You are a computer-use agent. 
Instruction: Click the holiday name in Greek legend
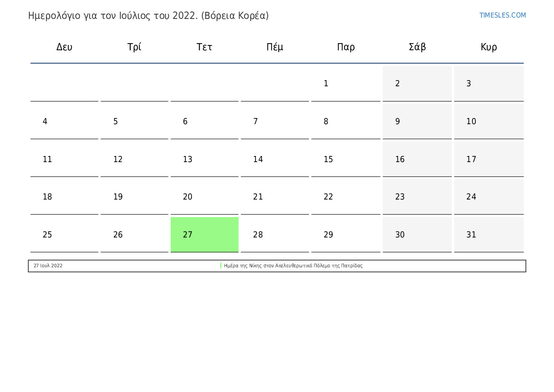pyautogui.click(x=293, y=265)
